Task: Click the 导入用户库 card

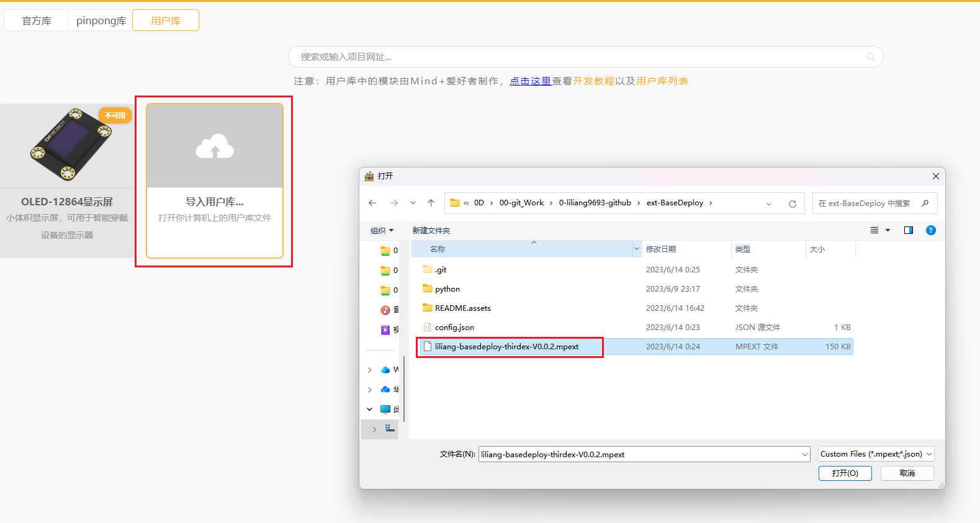Action: [215, 181]
